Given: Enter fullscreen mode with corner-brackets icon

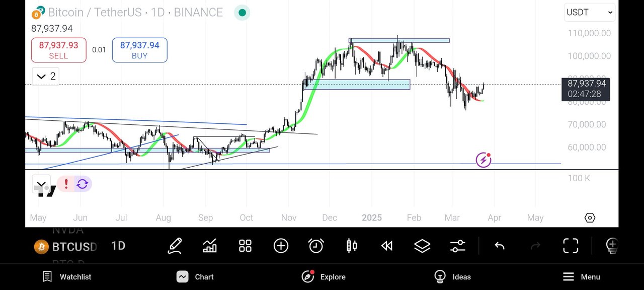Looking at the screenshot, I should coord(571,246).
